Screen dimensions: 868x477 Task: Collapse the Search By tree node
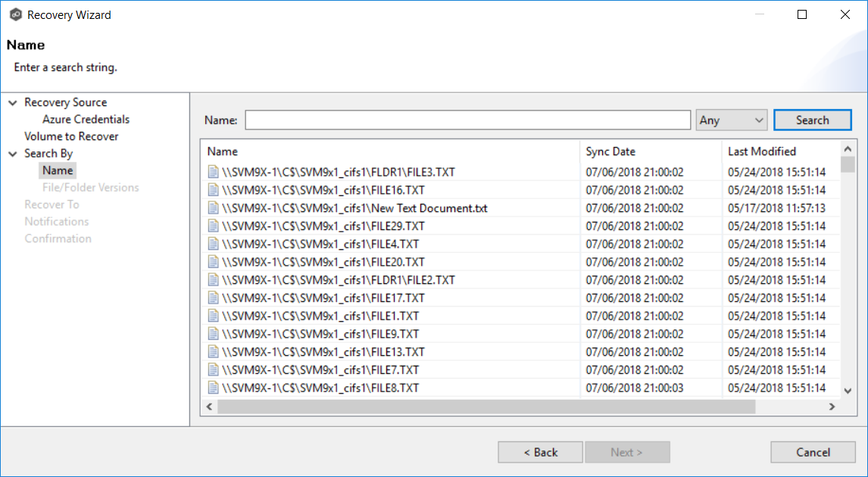pos(13,154)
